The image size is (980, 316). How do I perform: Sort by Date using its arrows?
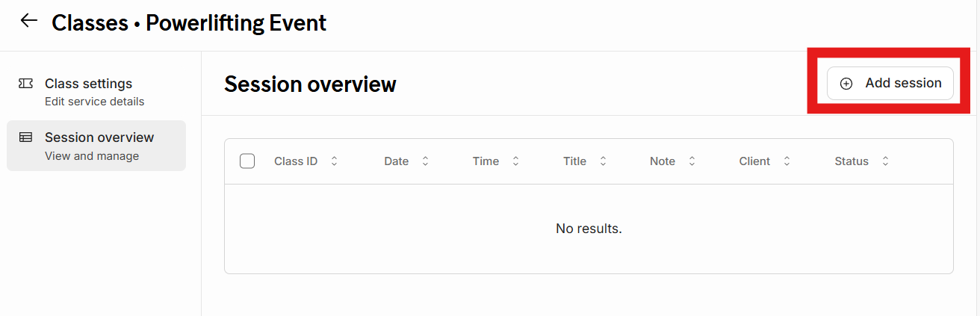tap(425, 161)
